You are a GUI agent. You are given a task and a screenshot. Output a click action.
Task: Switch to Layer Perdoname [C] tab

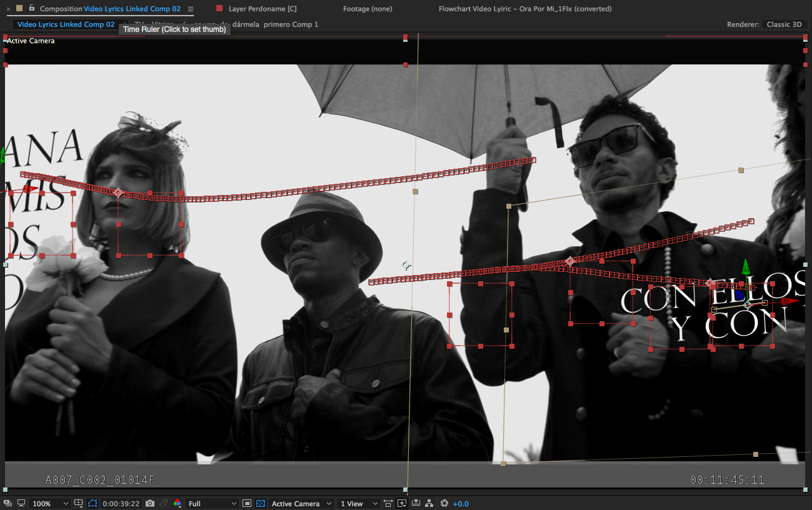tap(263, 9)
